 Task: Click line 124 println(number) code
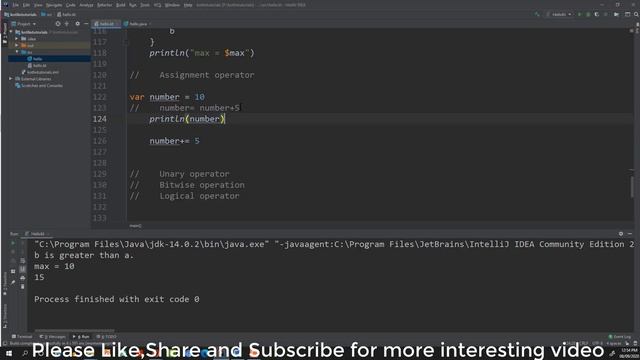coord(187,119)
